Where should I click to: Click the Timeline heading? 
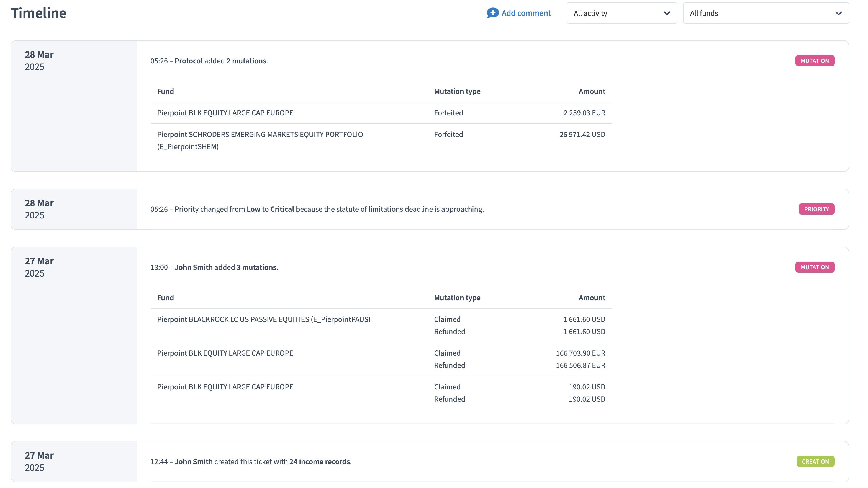click(x=38, y=13)
